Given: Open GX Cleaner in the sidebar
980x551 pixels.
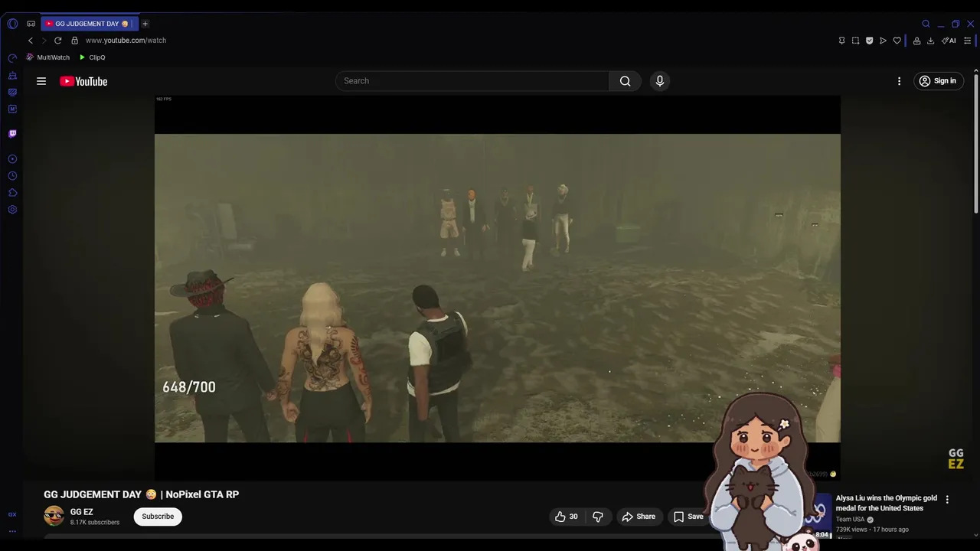Looking at the screenshot, I should [12, 76].
